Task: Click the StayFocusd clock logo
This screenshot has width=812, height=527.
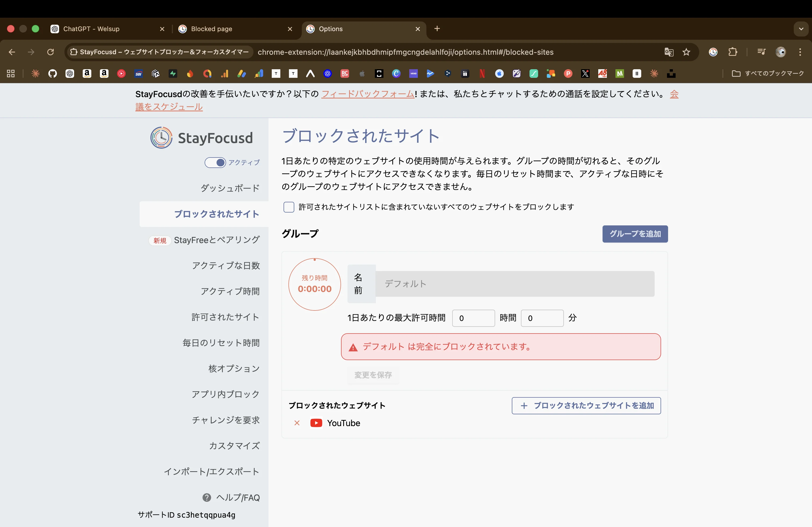Action: click(x=161, y=137)
